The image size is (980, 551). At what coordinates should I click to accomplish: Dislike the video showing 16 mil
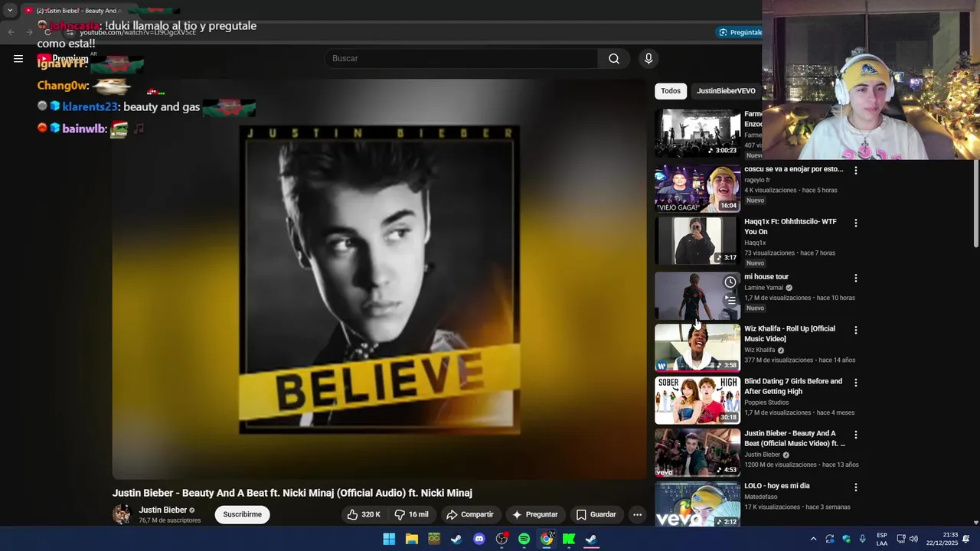coord(411,514)
